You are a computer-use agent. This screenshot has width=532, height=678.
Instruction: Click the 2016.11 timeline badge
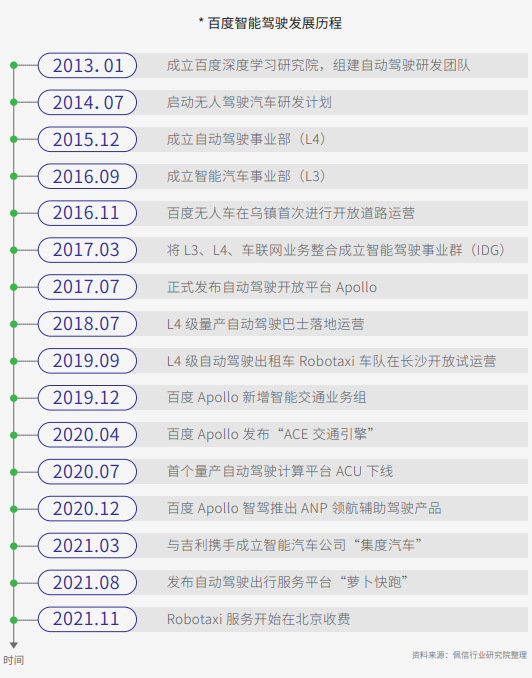[87, 213]
